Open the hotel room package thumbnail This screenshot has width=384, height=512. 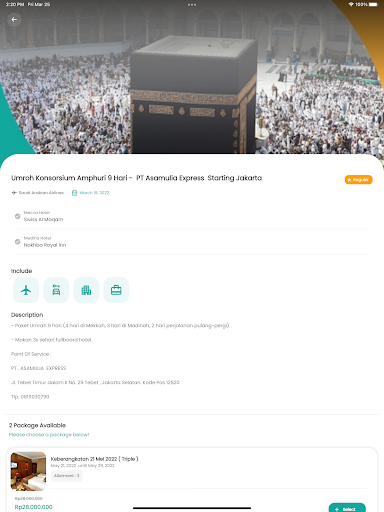(28, 471)
